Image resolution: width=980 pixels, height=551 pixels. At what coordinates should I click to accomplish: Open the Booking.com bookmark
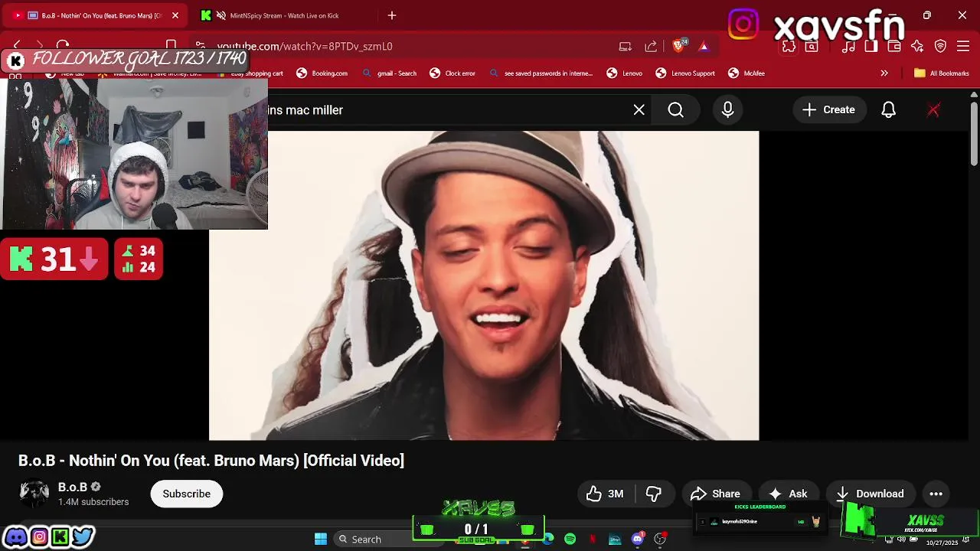(322, 73)
